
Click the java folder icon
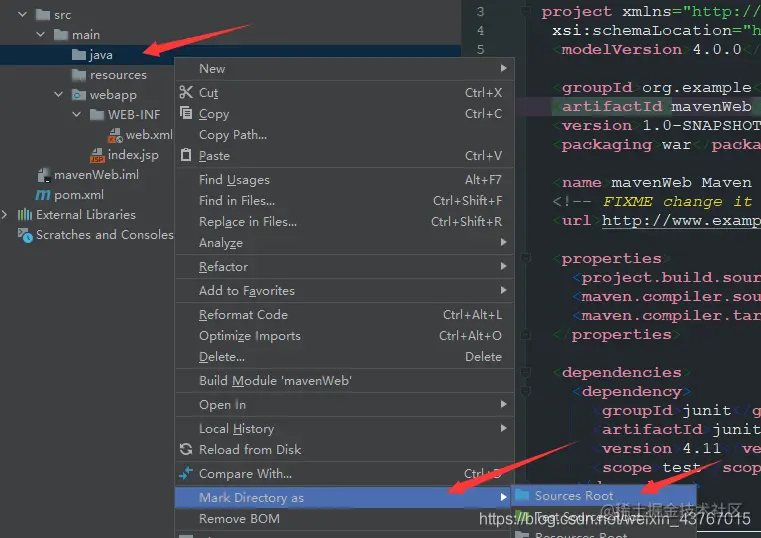[x=79, y=55]
